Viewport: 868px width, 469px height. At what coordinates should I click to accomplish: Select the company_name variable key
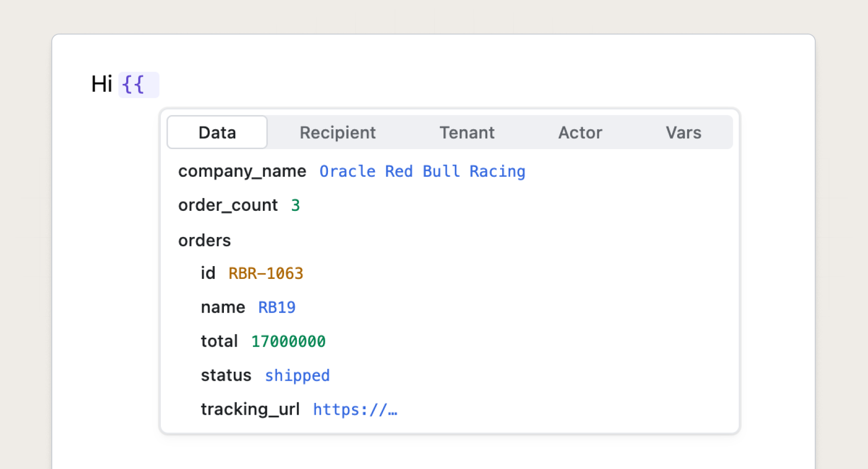point(242,171)
